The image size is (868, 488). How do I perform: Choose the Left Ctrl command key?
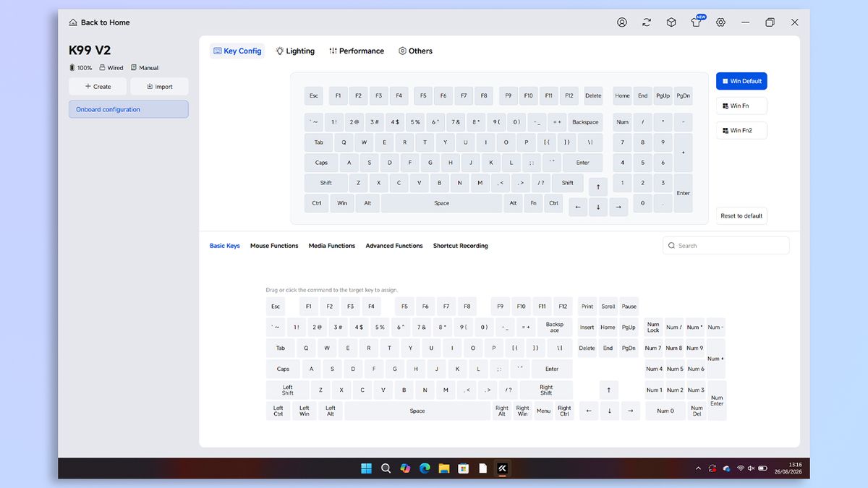(x=278, y=411)
